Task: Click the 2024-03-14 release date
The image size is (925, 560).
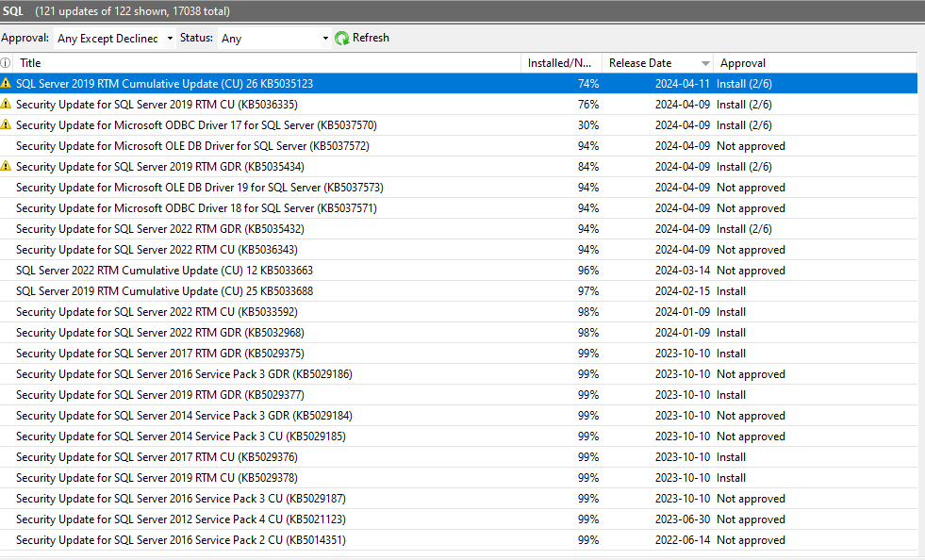Action: click(682, 271)
